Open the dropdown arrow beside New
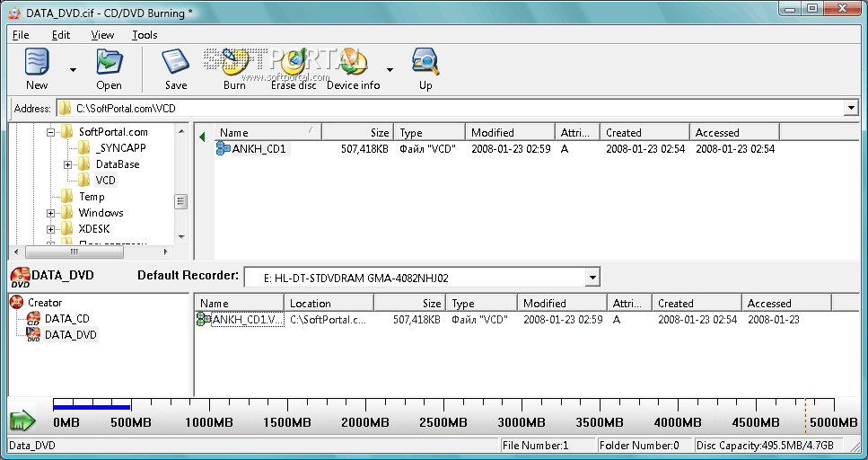 [x=73, y=70]
